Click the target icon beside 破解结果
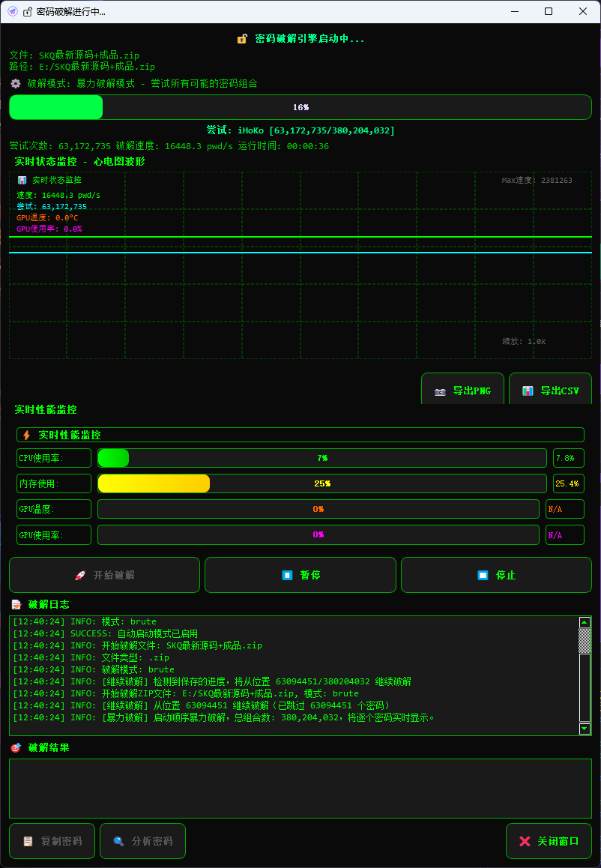This screenshot has height=868, width=601. tap(16, 748)
